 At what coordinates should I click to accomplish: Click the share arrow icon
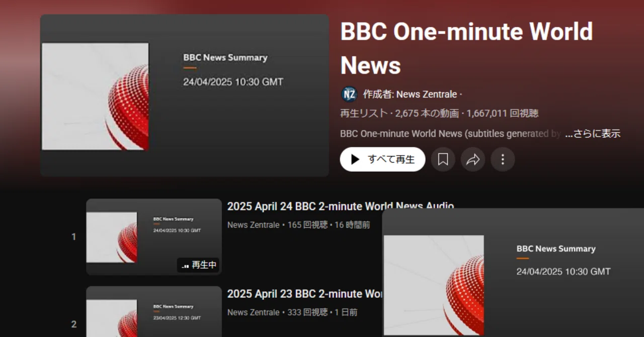[473, 159]
